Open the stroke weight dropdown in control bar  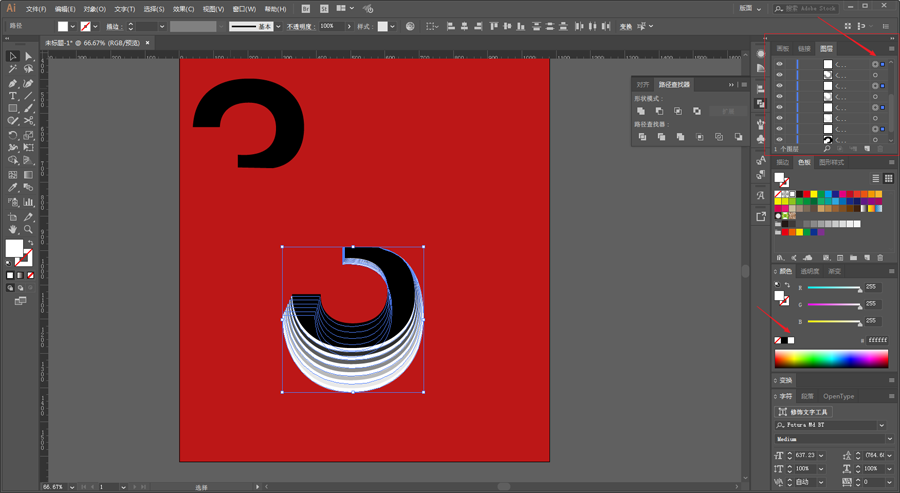162,26
